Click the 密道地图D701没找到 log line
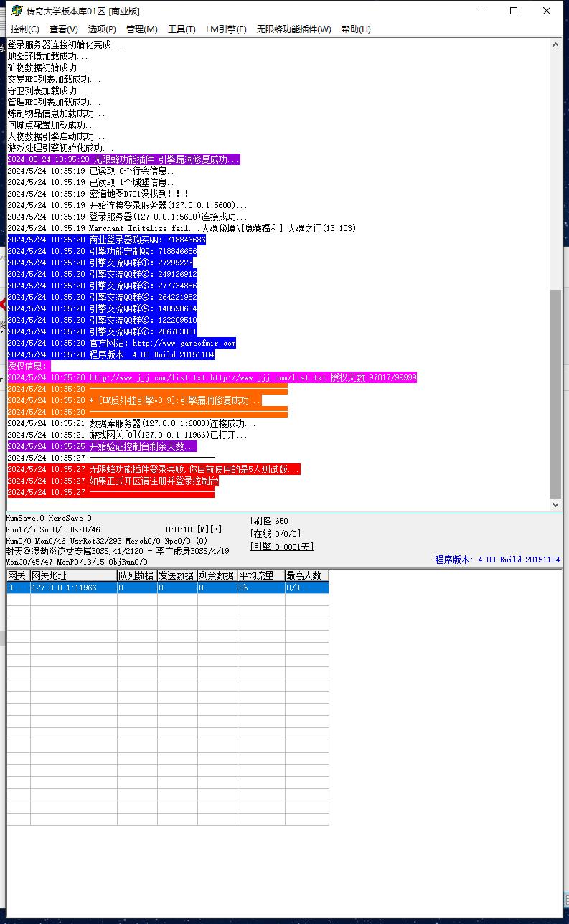This screenshot has width=569, height=924. click(98, 194)
